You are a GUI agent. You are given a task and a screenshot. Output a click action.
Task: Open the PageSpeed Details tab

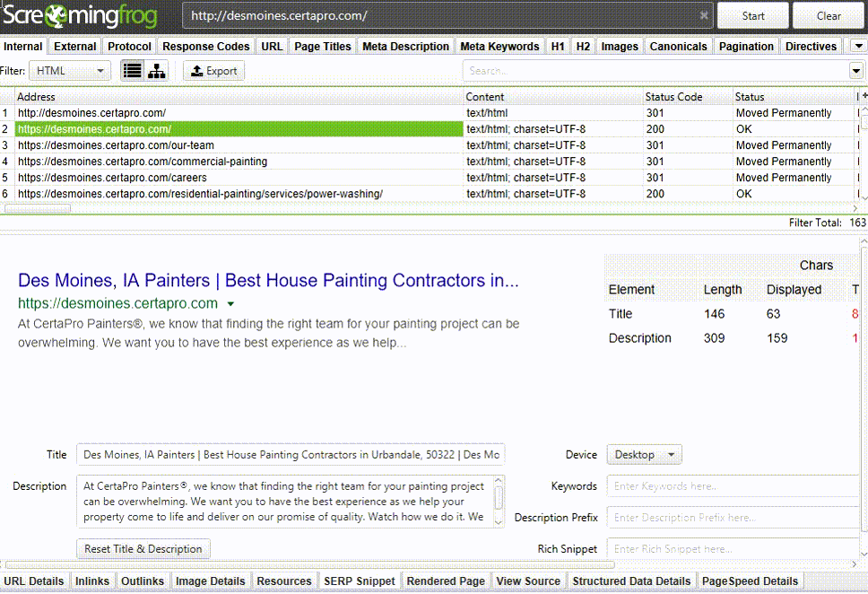pyautogui.click(x=751, y=581)
